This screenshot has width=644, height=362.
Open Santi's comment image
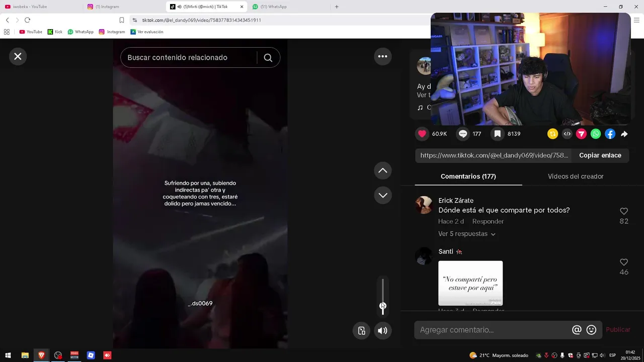pyautogui.click(x=470, y=283)
